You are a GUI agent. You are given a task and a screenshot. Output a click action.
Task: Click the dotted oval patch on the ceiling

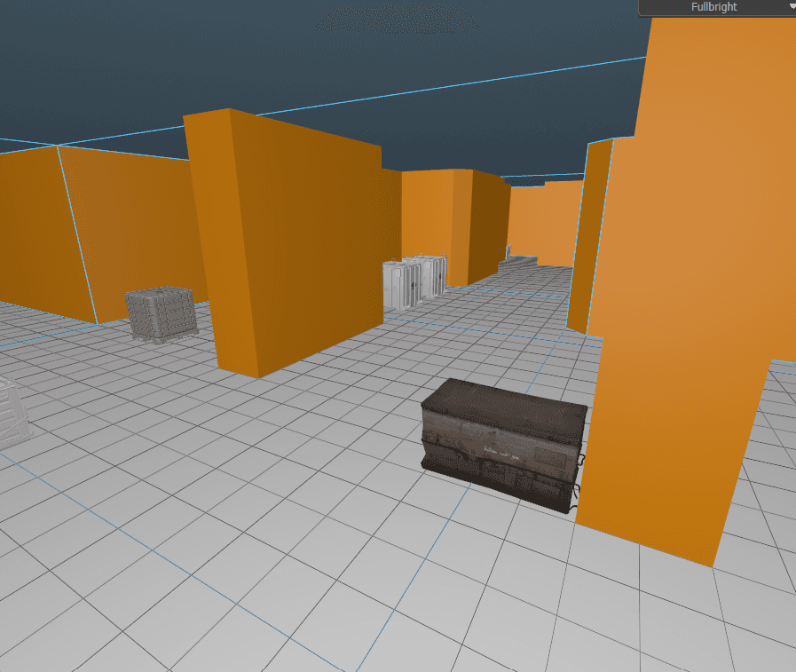point(398,20)
